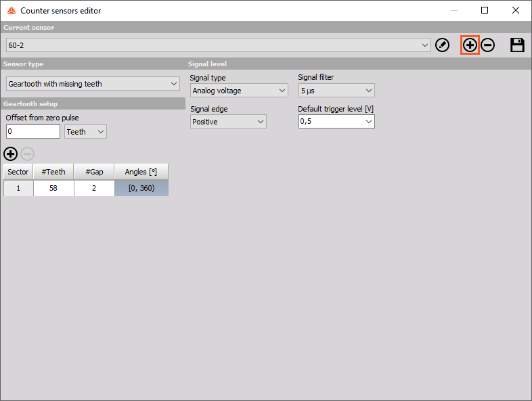The image size is (532, 401).
Task: Remove current sensor with minus icon
Action: (487, 45)
